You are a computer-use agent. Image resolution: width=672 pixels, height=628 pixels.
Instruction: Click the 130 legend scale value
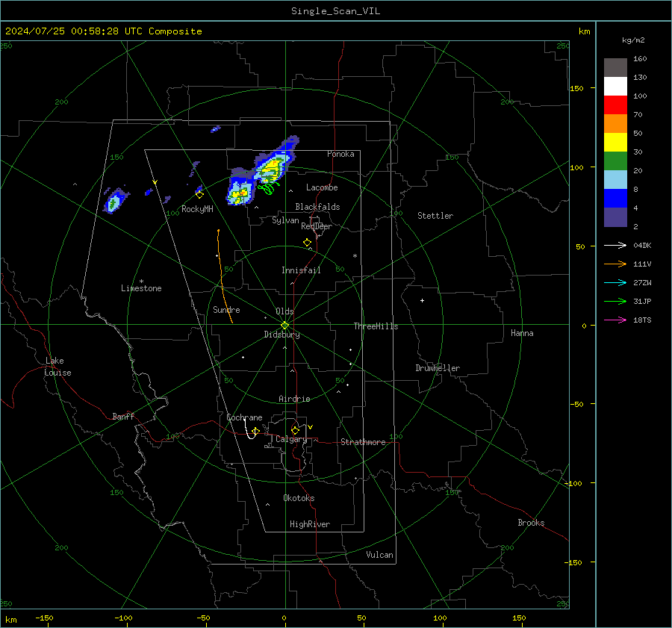tap(640, 77)
